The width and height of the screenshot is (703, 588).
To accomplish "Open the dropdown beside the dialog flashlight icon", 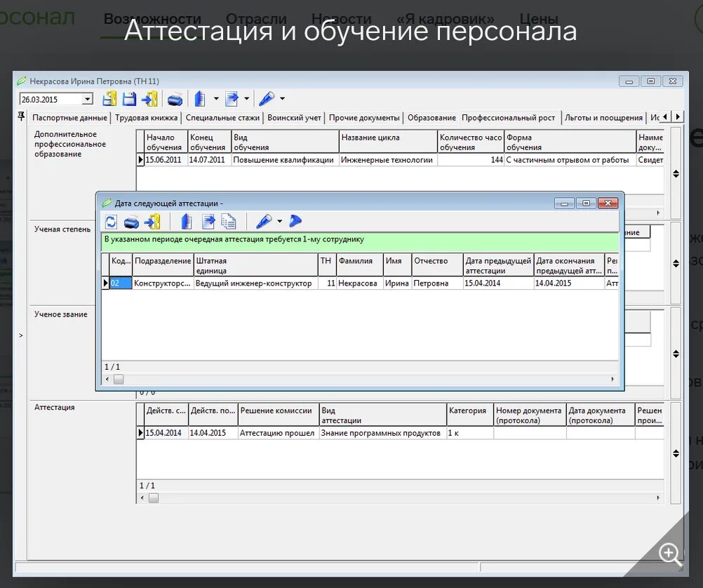I will point(279,221).
